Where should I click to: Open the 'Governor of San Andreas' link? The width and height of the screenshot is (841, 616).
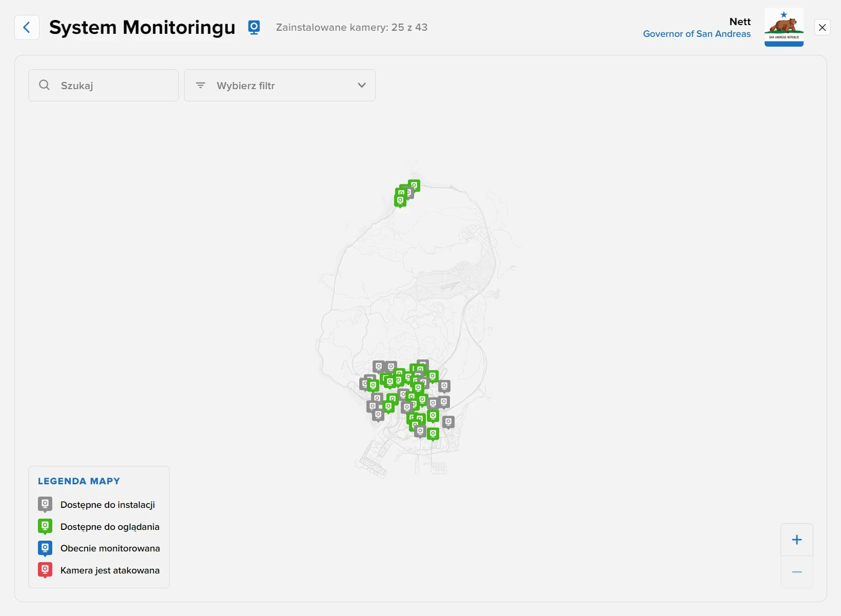[x=696, y=34]
